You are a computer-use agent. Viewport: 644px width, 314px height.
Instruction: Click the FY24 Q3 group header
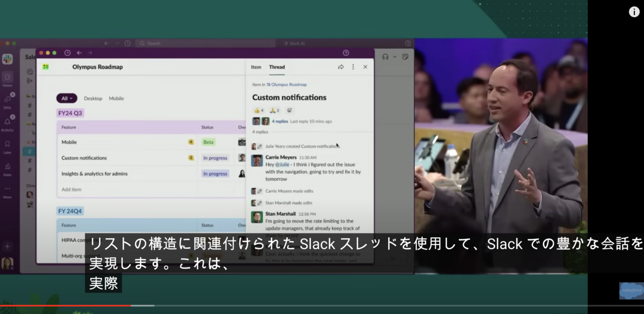tap(71, 113)
